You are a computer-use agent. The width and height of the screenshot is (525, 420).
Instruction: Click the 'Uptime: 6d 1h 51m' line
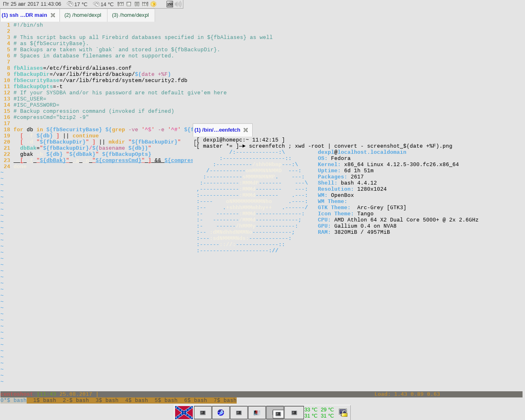(346, 171)
